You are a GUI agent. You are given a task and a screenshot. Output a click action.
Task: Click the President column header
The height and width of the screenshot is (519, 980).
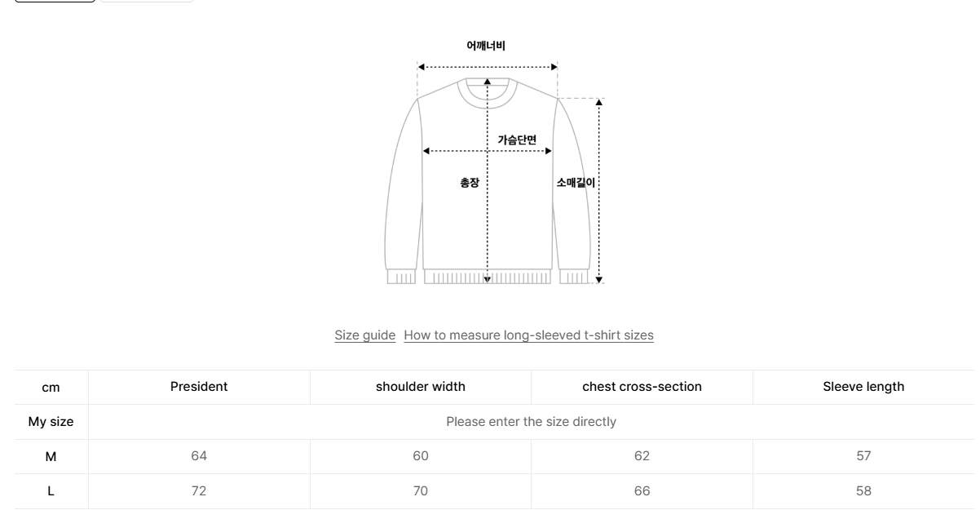click(198, 386)
